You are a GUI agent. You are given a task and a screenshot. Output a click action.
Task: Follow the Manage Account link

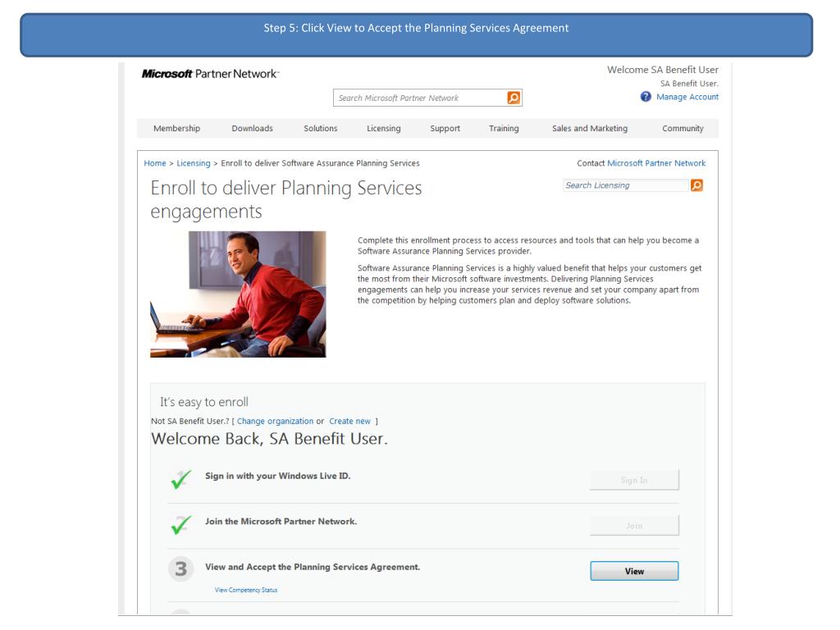point(687,97)
